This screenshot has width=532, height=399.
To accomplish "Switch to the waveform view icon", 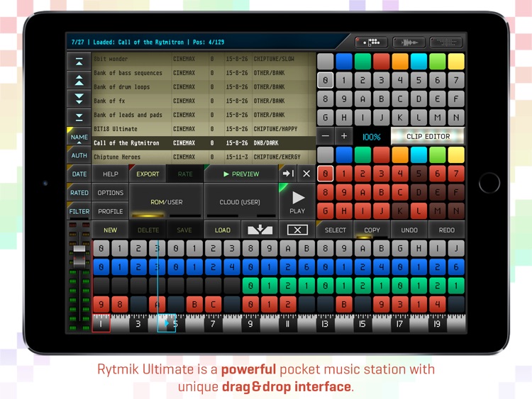I will click(409, 43).
